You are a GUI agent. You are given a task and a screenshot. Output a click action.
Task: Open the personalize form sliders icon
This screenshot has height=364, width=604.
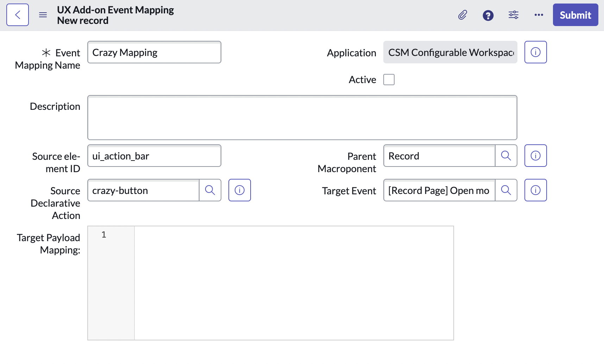point(513,15)
